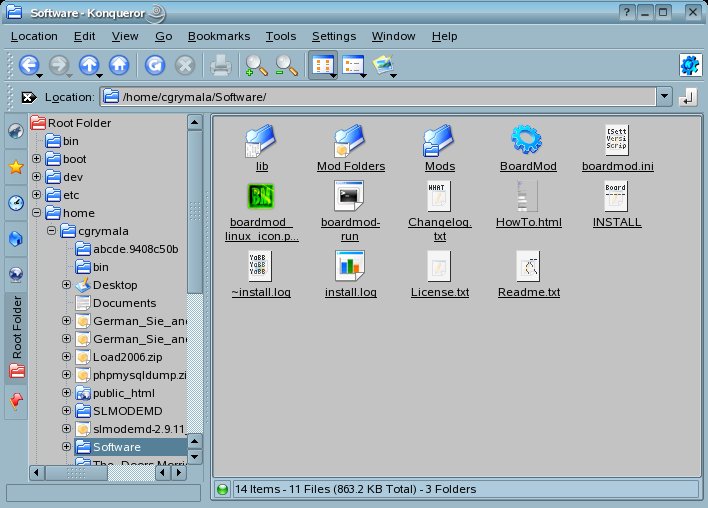Open the Readme.txt file
Image resolution: width=708 pixels, height=508 pixels.
pos(529,275)
